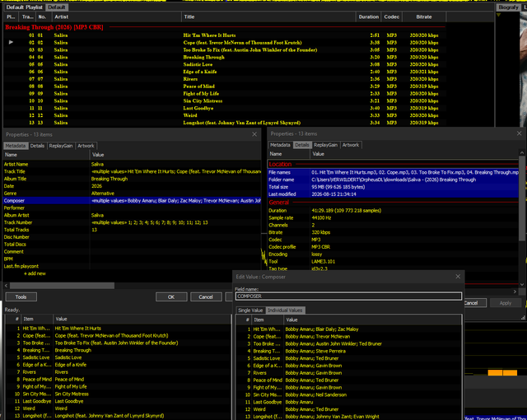
Task: Select the 'Genre' row with value Alternative
Action: tap(132, 194)
